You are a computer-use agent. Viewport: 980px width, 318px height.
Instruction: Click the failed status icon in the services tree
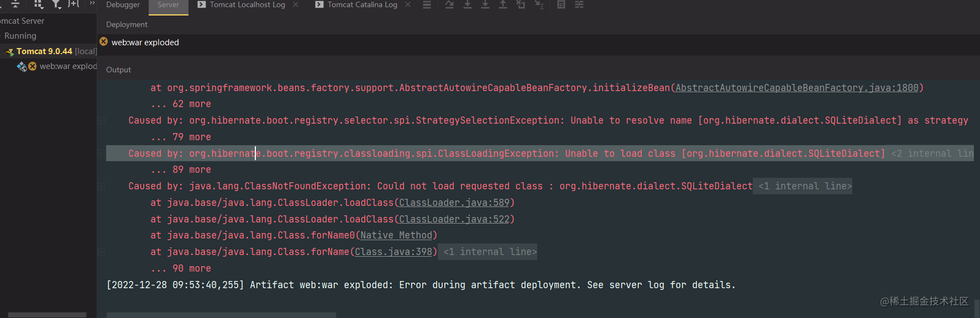(x=33, y=66)
